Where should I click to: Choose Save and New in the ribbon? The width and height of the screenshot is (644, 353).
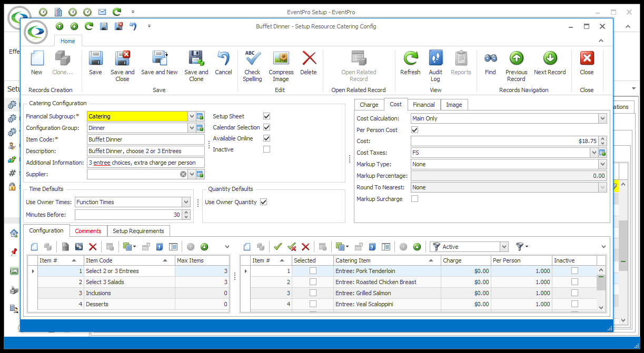[160, 63]
